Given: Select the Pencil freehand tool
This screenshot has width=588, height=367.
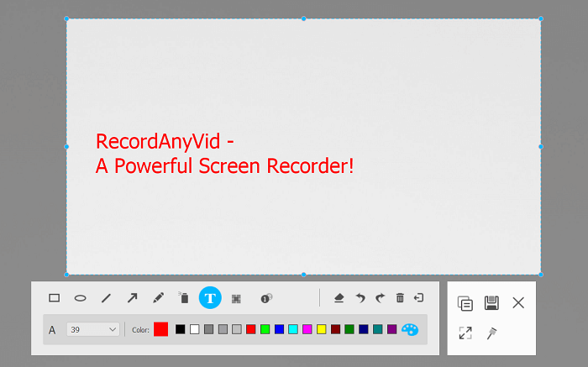Looking at the screenshot, I should (158, 298).
